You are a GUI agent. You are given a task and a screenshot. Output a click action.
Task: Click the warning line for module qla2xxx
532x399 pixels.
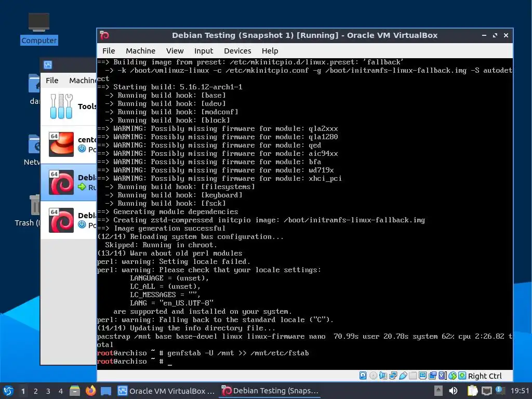(x=218, y=129)
